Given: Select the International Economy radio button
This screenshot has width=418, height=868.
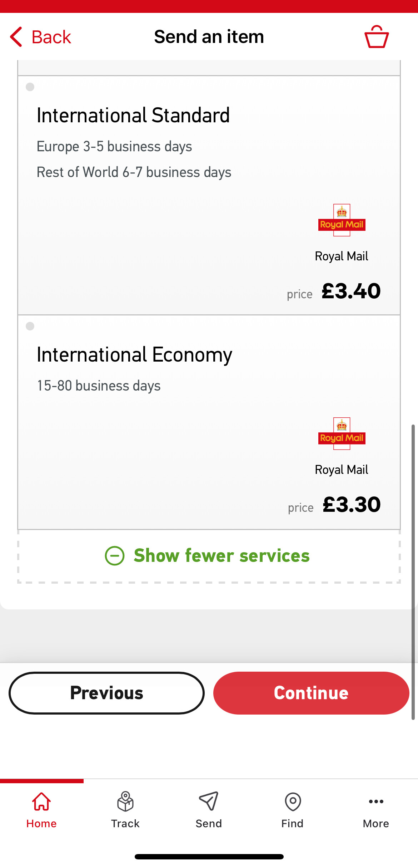Looking at the screenshot, I should pyautogui.click(x=30, y=326).
